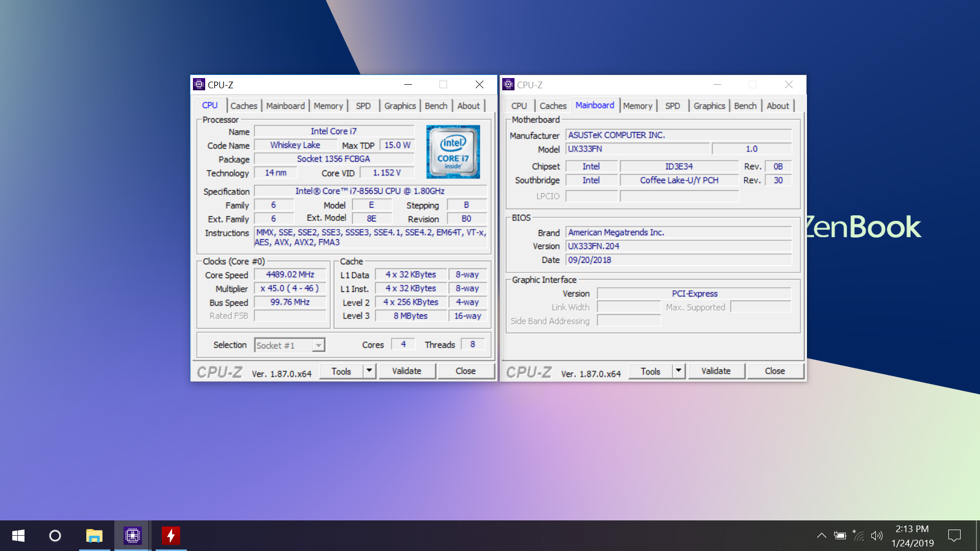
Task: Click the BIOS version UX333FN.204 field
Action: [x=679, y=246]
